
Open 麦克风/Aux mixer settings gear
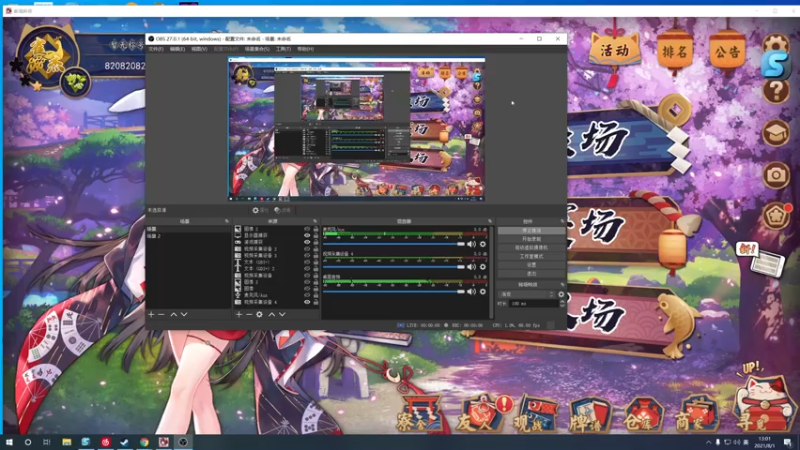pyautogui.click(x=483, y=244)
